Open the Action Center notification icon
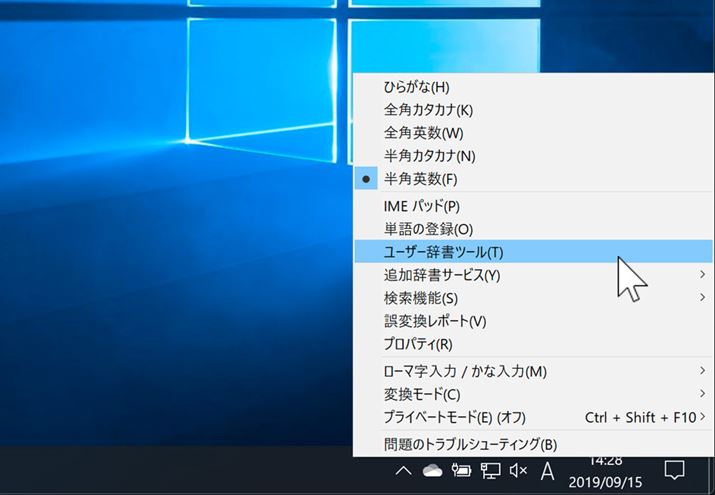This screenshot has width=715, height=495. click(674, 471)
